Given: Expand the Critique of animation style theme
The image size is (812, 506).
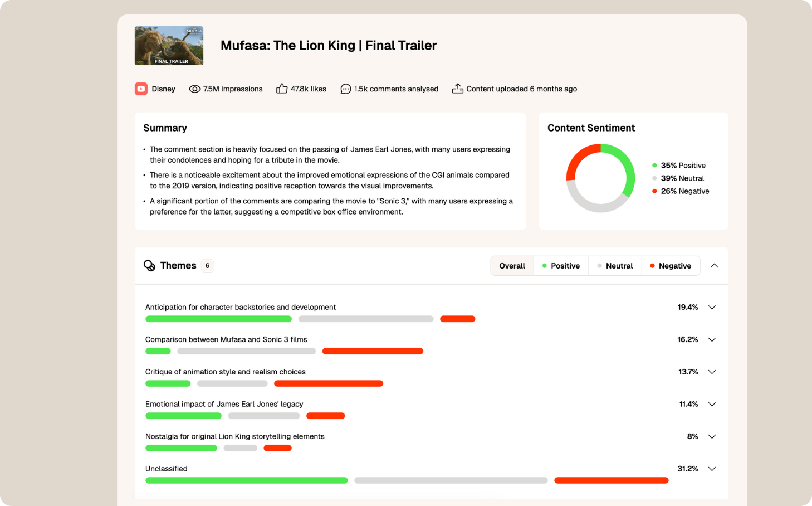Looking at the screenshot, I should [712, 372].
